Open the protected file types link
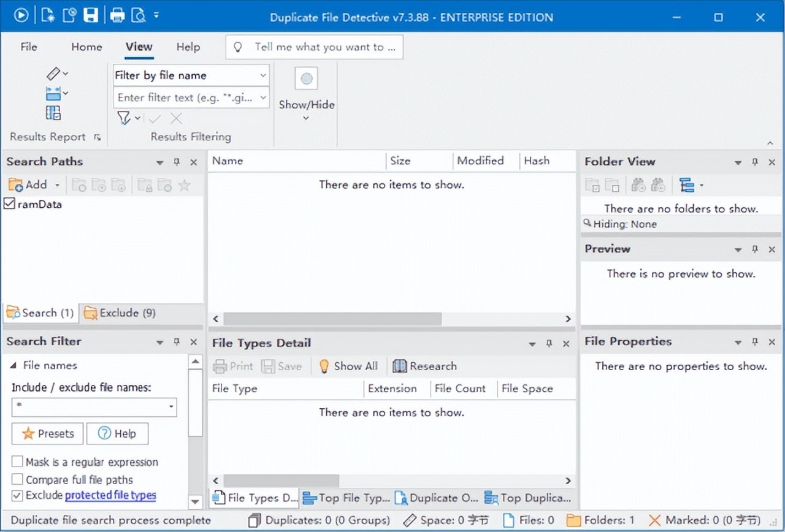The height and width of the screenshot is (532, 785). click(x=110, y=495)
